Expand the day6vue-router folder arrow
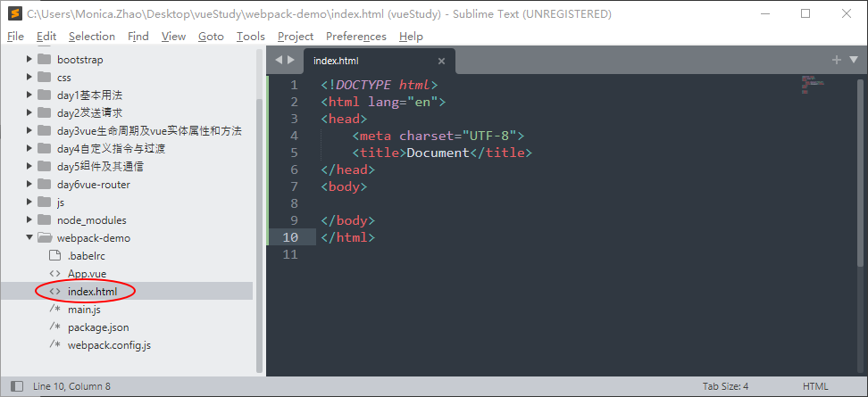Screen dimensions: 868x397 [29, 184]
